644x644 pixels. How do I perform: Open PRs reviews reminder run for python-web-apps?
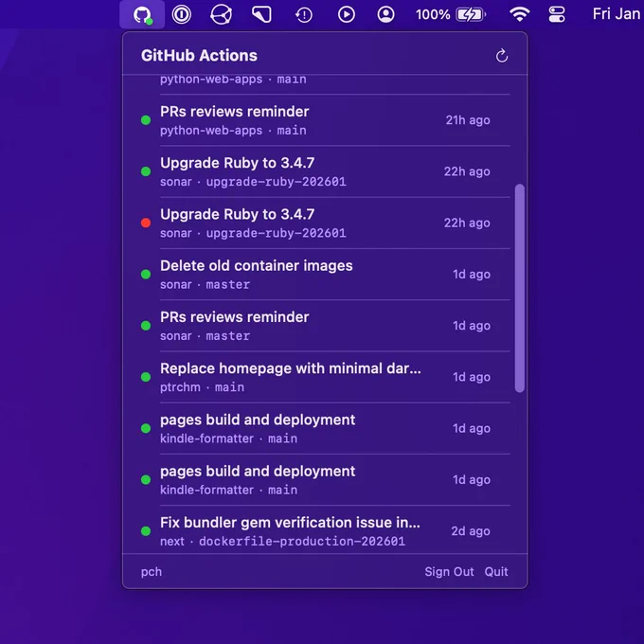(325, 120)
